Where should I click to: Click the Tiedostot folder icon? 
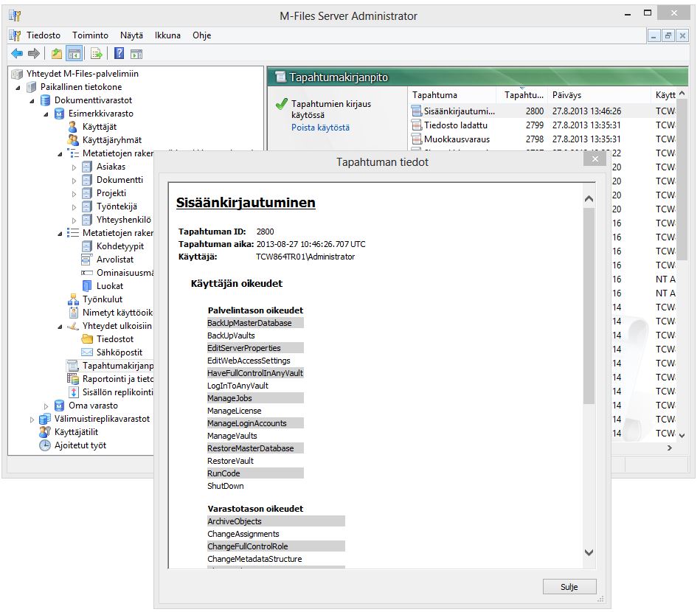87,339
